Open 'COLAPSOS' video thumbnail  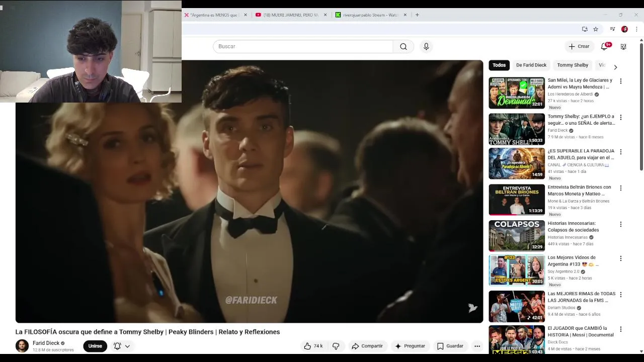[x=517, y=236]
